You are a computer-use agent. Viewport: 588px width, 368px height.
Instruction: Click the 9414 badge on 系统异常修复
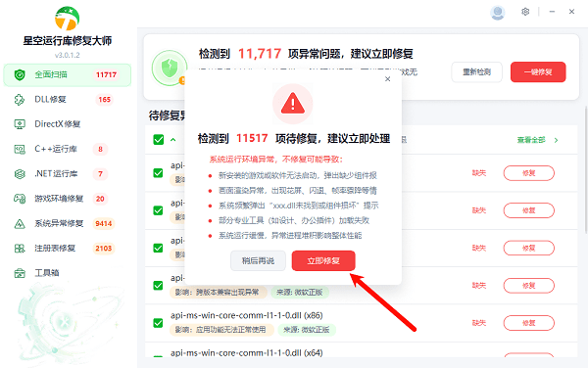coord(104,223)
